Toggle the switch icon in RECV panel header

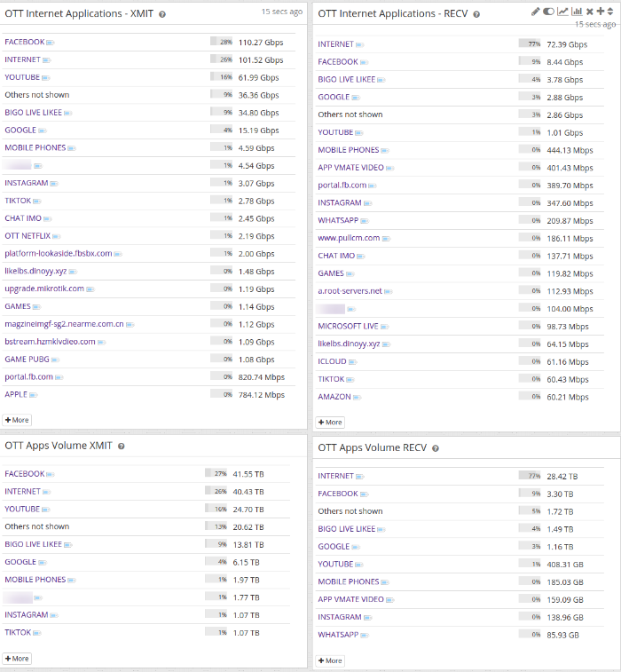[x=548, y=12]
